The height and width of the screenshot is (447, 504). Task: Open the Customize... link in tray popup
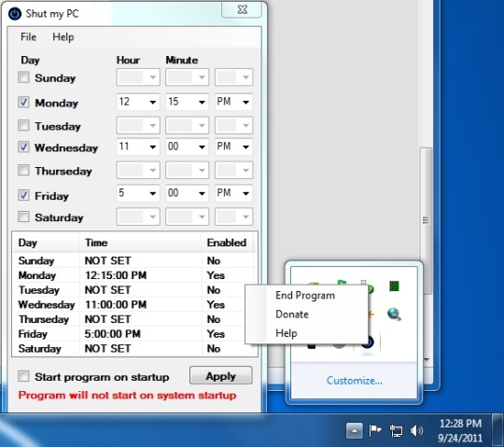pos(355,381)
